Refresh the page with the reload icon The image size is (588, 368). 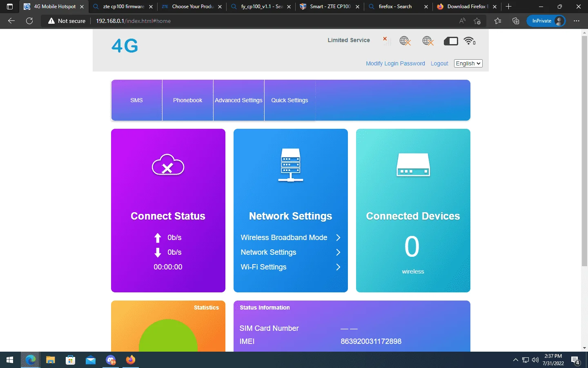pyautogui.click(x=29, y=21)
